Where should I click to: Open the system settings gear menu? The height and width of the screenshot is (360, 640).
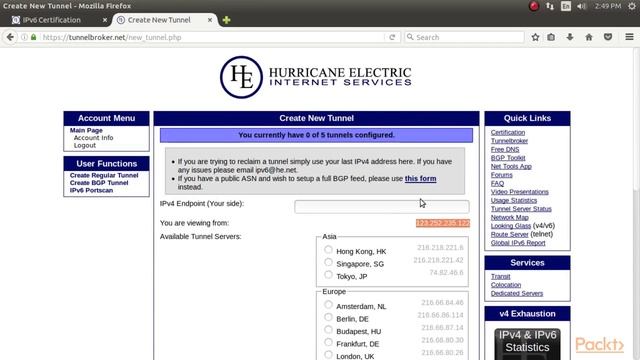[x=632, y=6]
